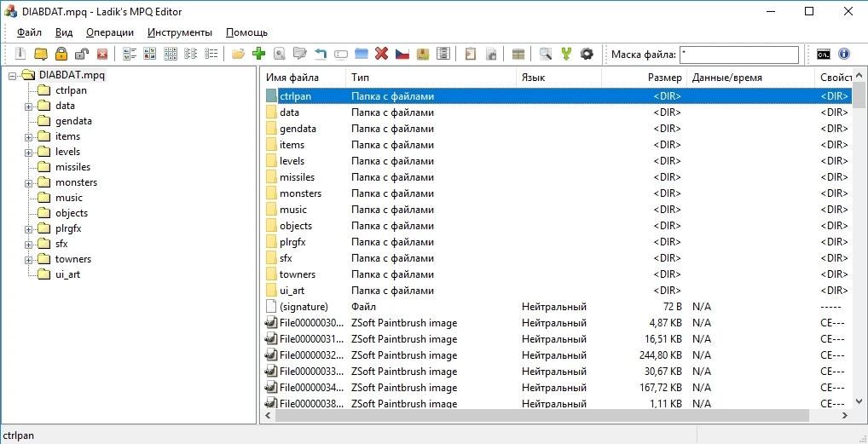The image size is (868, 444).
Task: Select the objects folder in file list
Action: (x=556, y=226)
